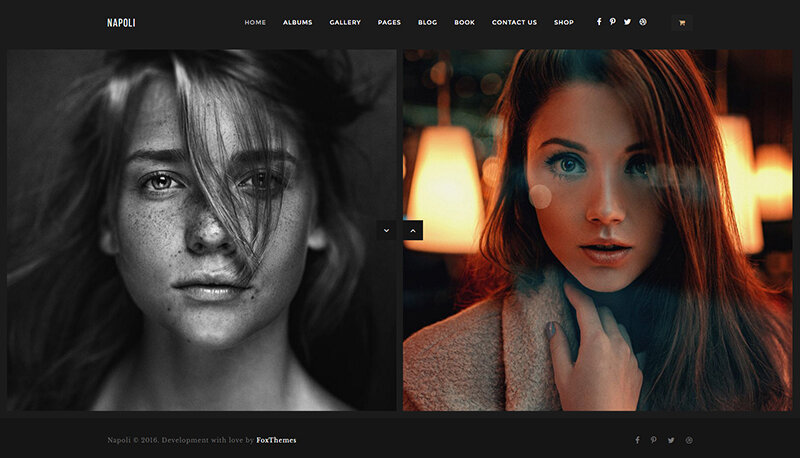Open the Pages menu
This screenshot has height=458, width=800.
389,22
